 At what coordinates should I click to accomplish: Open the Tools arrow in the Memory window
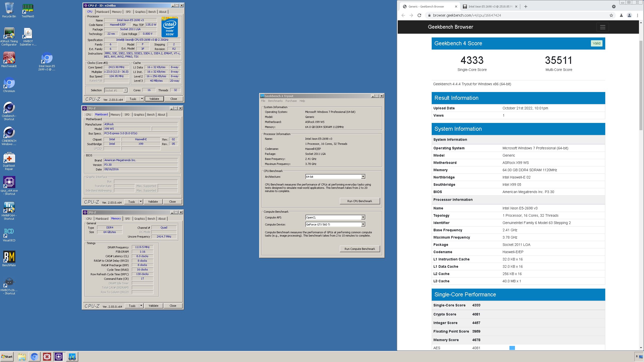(141, 306)
